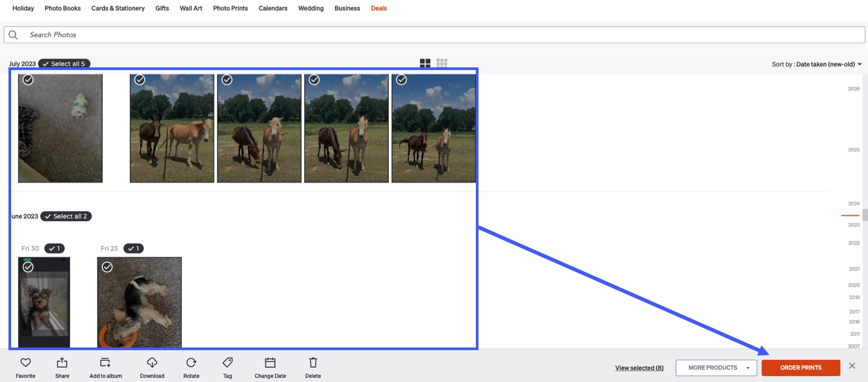Open the Holiday menu

coord(23,8)
